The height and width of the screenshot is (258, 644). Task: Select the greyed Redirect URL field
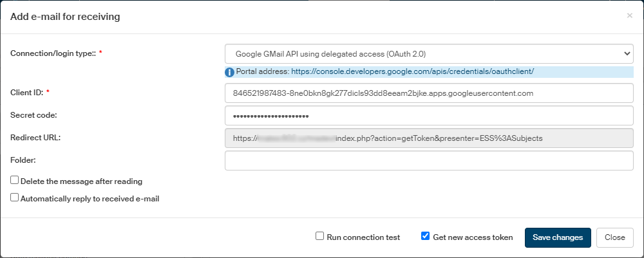click(429, 138)
